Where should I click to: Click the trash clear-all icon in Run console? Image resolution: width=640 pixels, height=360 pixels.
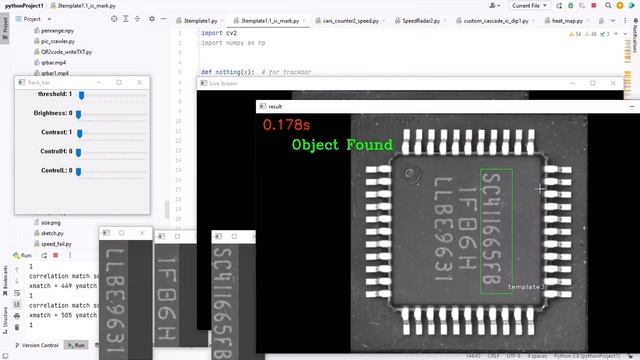click(17, 327)
